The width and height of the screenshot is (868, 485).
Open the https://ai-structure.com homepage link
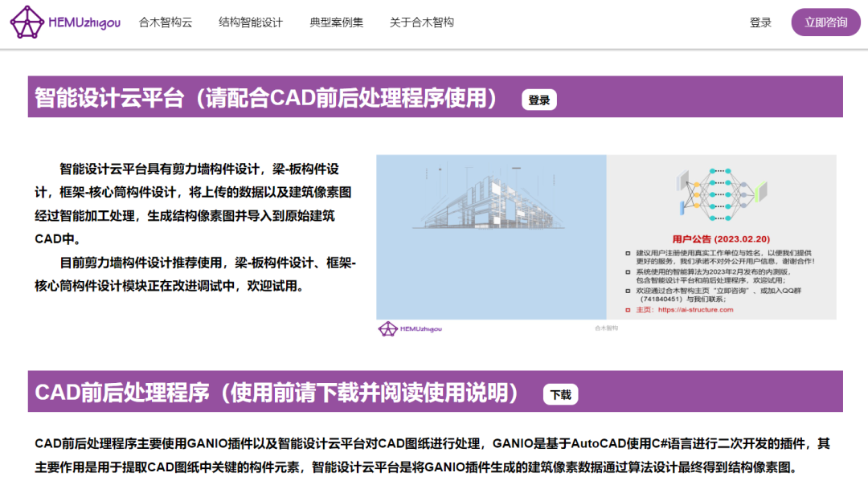pos(695,310)
